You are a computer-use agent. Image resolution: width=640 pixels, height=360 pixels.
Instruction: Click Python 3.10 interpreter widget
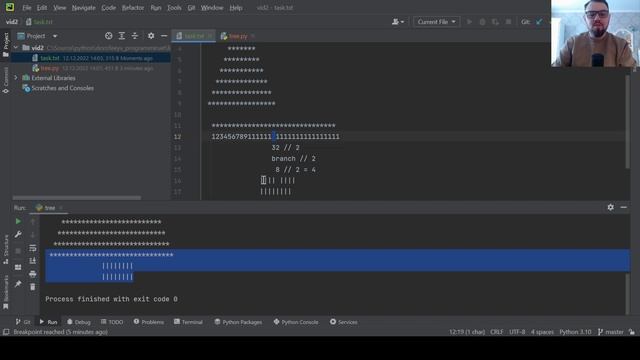[575, 332]
